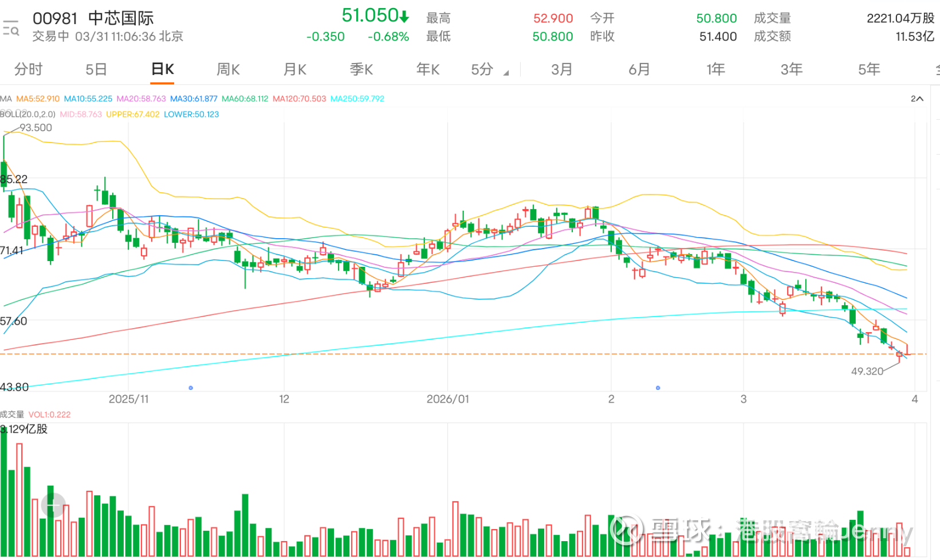Open the stock search list icon
This screenshot has height=560, width=940.
tap(11, 28)
